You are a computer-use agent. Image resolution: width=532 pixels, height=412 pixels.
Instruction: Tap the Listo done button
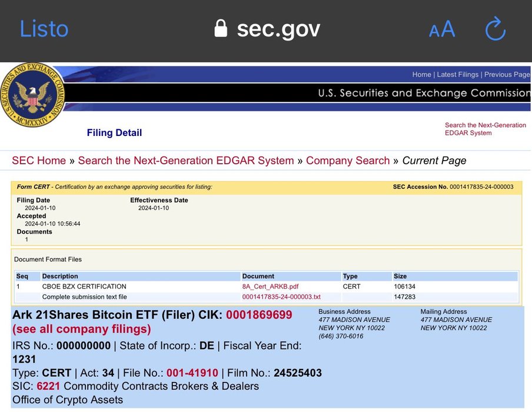[x=44, y=29]
